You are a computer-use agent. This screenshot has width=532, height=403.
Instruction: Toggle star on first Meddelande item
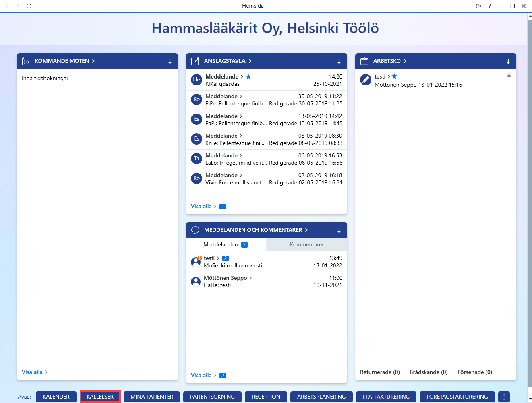[248, 76]
